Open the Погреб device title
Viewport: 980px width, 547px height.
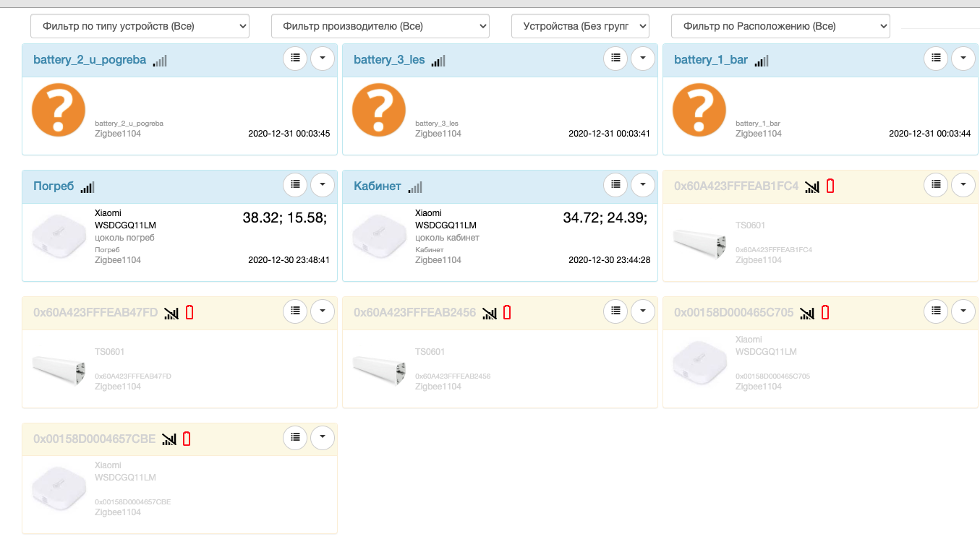point(54,186)
